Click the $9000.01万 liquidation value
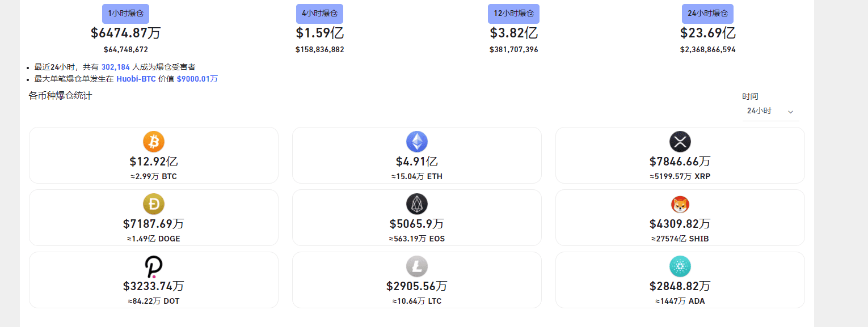 197,79
